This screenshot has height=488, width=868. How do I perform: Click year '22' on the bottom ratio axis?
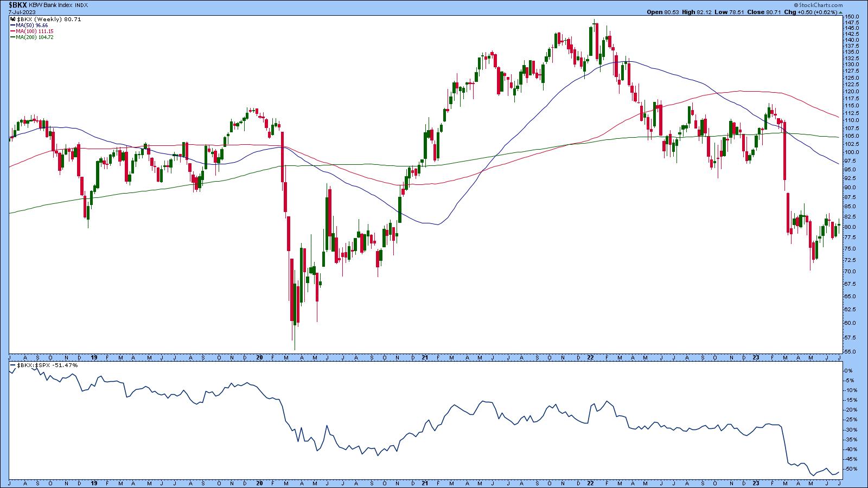[x=590, y=483]
